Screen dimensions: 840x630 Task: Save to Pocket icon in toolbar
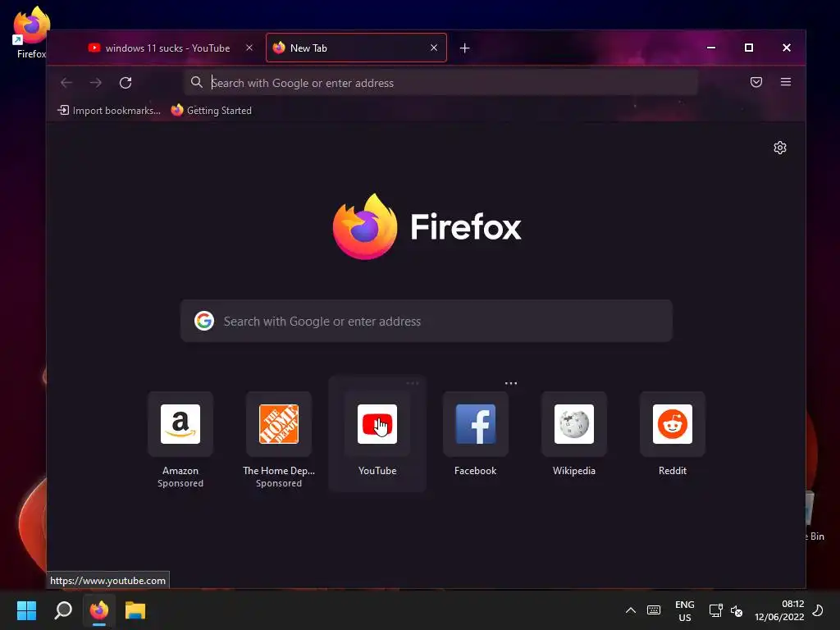click(x=756, y=82)
